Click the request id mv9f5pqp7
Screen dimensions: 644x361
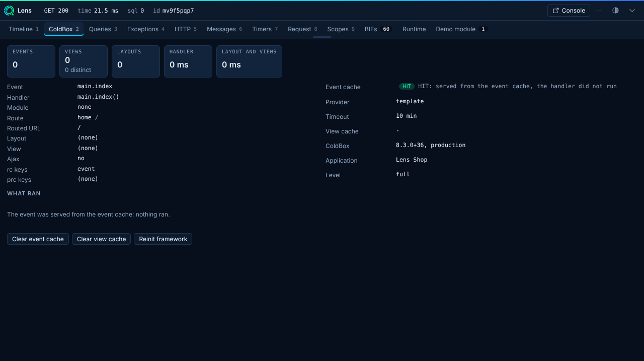174,11
